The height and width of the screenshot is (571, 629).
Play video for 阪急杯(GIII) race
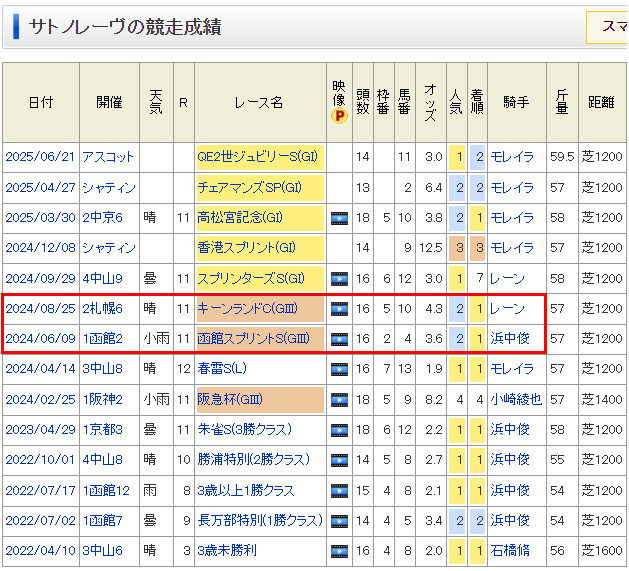click(339, 400)
